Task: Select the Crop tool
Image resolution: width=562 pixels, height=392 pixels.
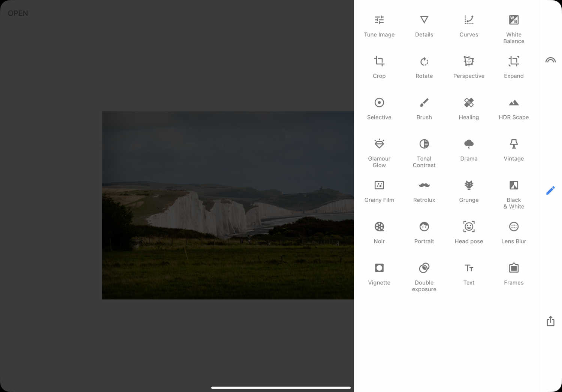Action: point(379,67)
